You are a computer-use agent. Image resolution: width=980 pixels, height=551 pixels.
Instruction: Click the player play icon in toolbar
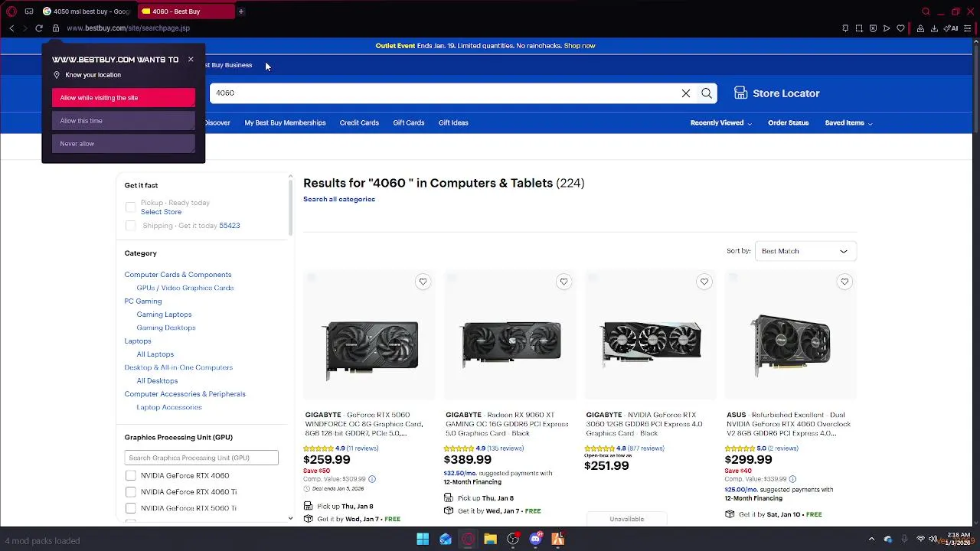point(887,28)
